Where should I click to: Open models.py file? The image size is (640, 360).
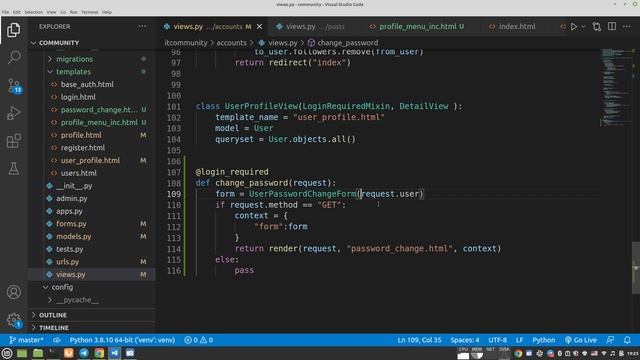tap(92, 236)
